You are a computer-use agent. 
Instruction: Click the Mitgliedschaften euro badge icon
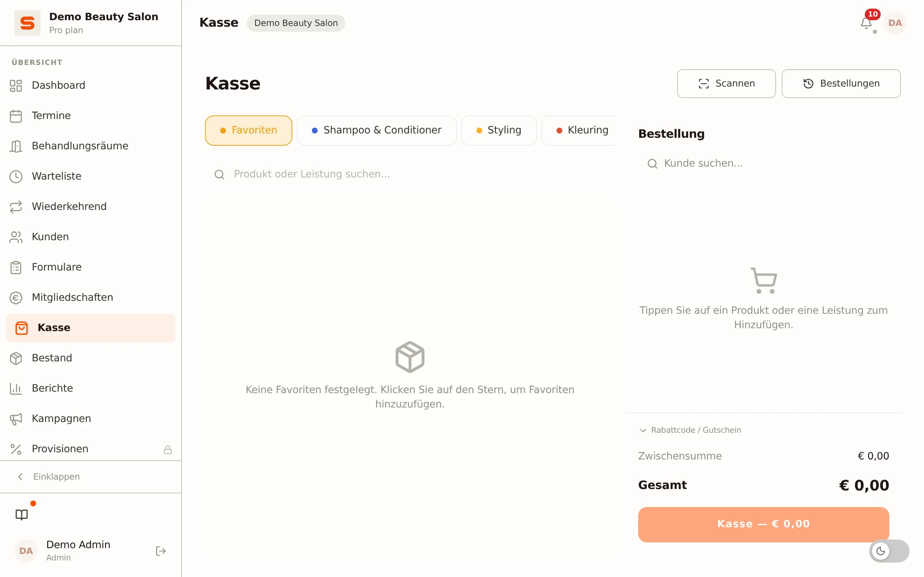point(16,298)
